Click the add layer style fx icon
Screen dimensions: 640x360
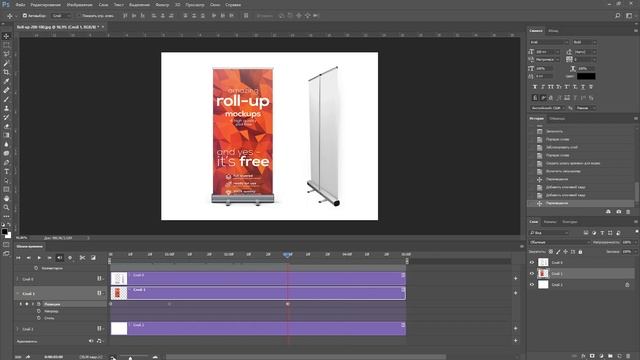coord(583,356)
